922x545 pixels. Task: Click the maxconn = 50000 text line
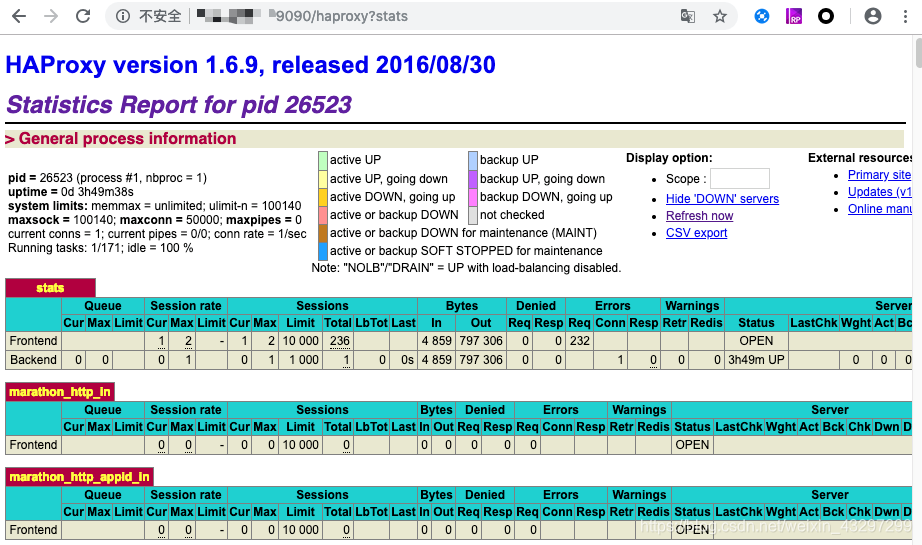click(155, 220)
